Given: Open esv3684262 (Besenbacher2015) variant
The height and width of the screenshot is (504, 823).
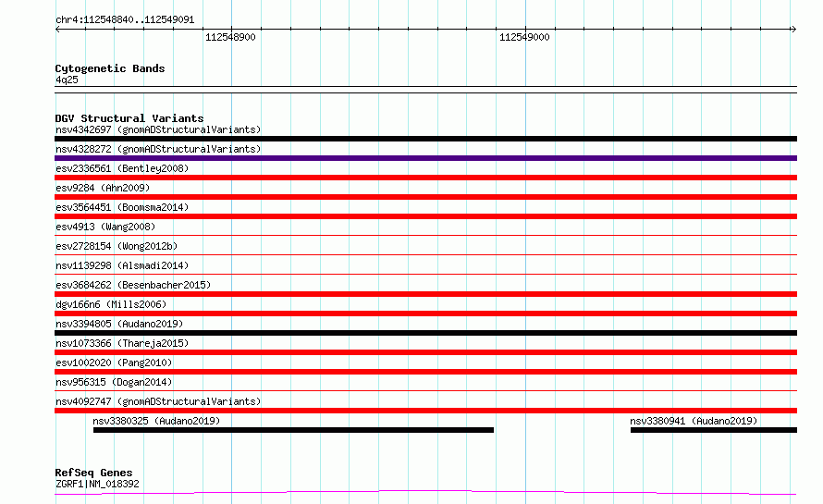Looking at the screenshot, I should [x=133, y=285].
